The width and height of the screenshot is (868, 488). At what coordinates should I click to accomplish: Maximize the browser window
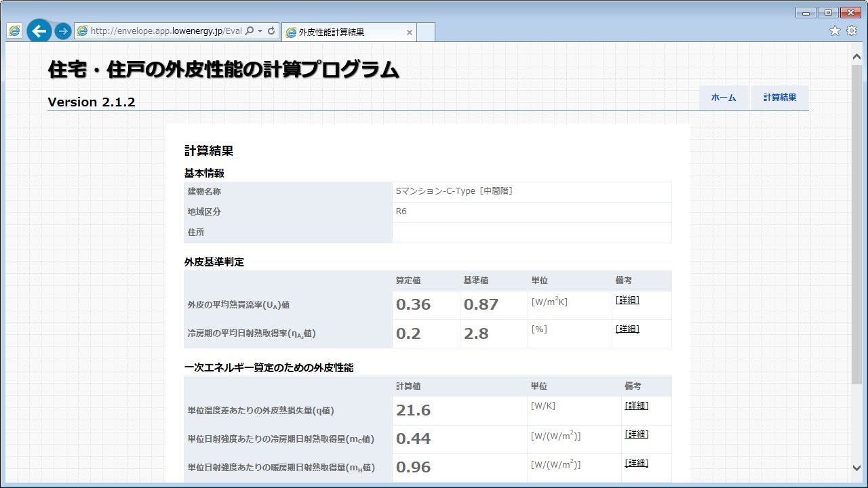tap(828, 12)
